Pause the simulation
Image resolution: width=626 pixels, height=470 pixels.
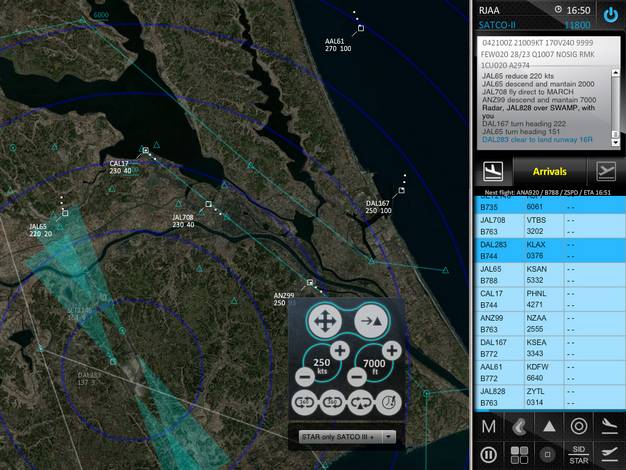489,455
